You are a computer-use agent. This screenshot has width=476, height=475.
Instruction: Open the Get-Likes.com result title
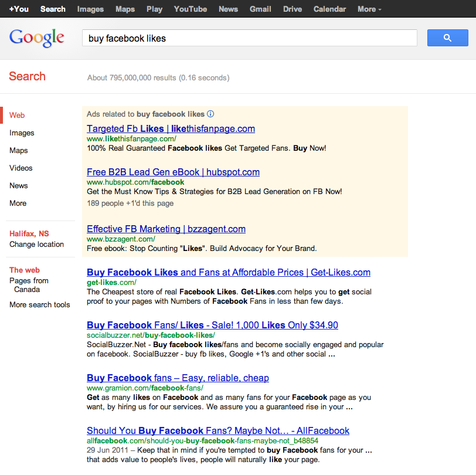point(229,272)
